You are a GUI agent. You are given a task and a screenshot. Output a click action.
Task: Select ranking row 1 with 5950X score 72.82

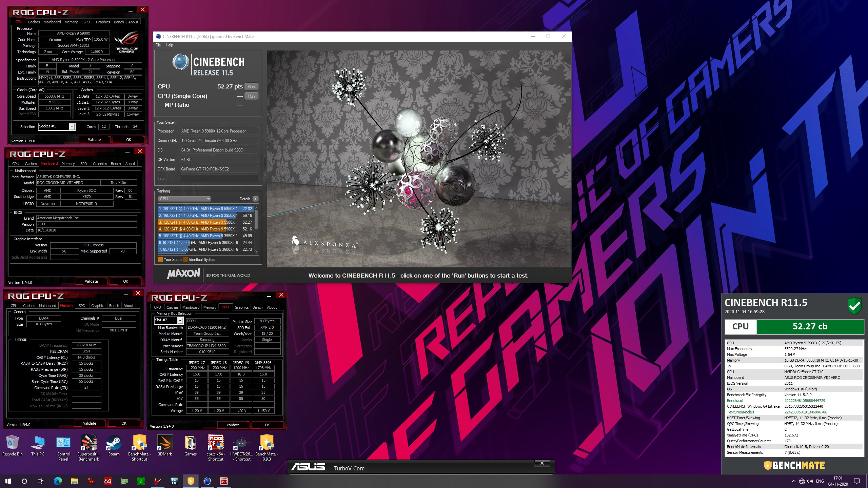(205, 209)
